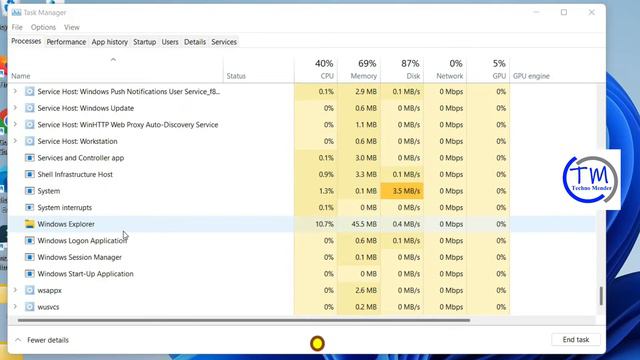Click the WinHTTP Web Proxy service icon

[29, 124]
